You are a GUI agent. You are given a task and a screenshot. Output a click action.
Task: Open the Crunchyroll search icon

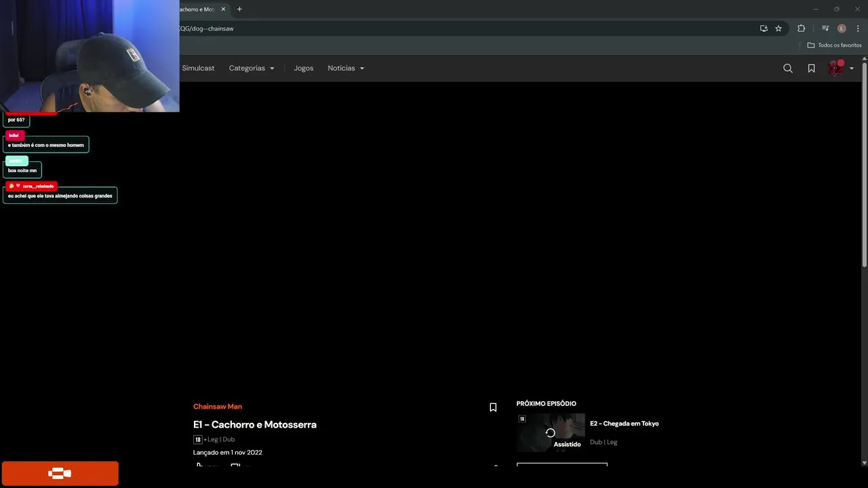[787, 68]
